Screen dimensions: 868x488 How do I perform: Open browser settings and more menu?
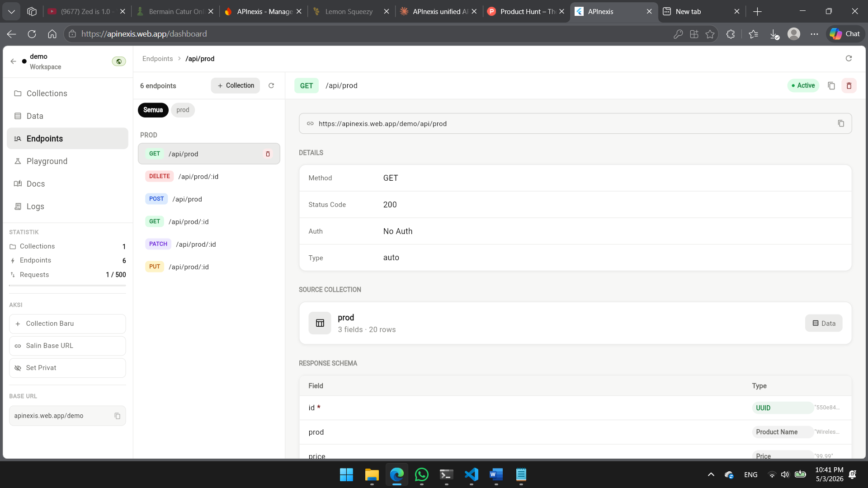pos(814,34)
